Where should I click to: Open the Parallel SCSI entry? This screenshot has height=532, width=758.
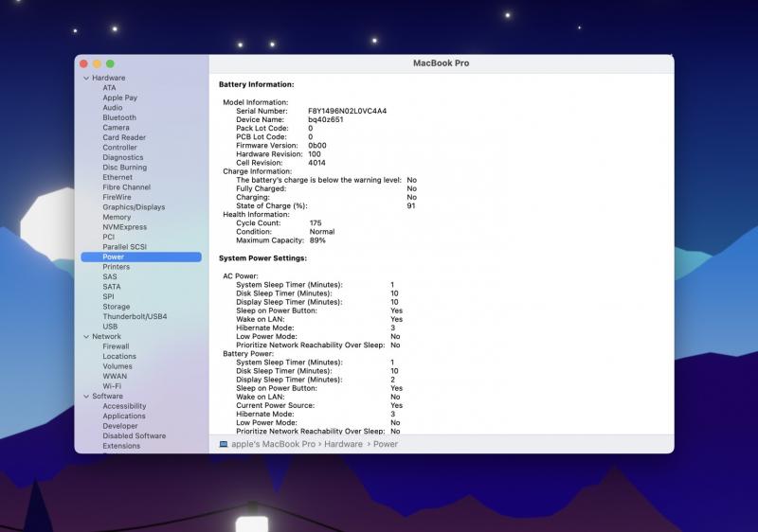(x=124, y=247)
